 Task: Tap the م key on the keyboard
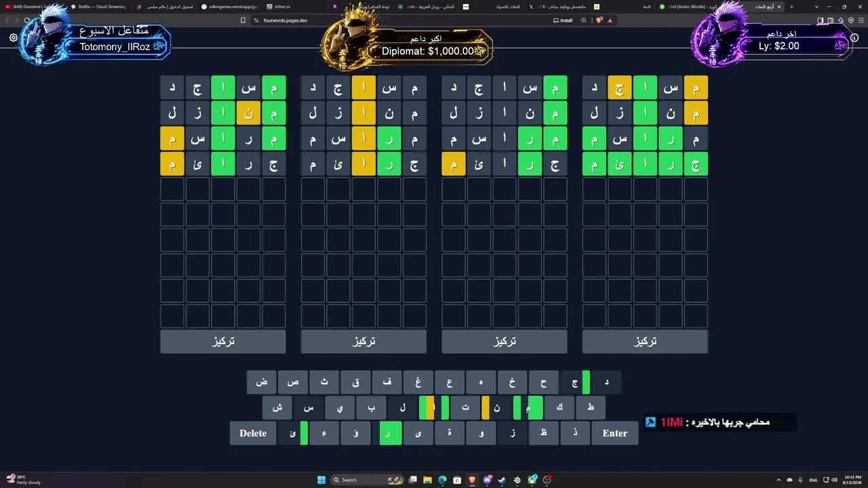[528, 408]
